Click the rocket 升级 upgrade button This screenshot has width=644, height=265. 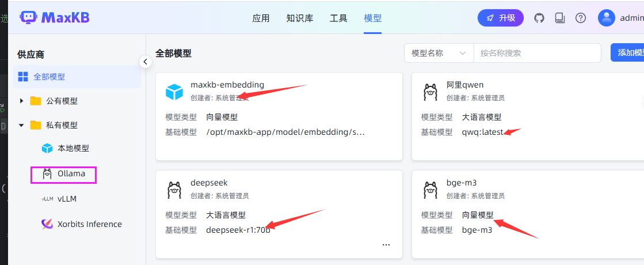500,18
